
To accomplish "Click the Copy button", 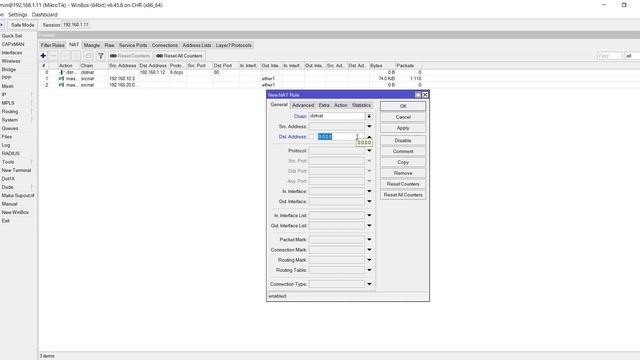I will [403, 162].
